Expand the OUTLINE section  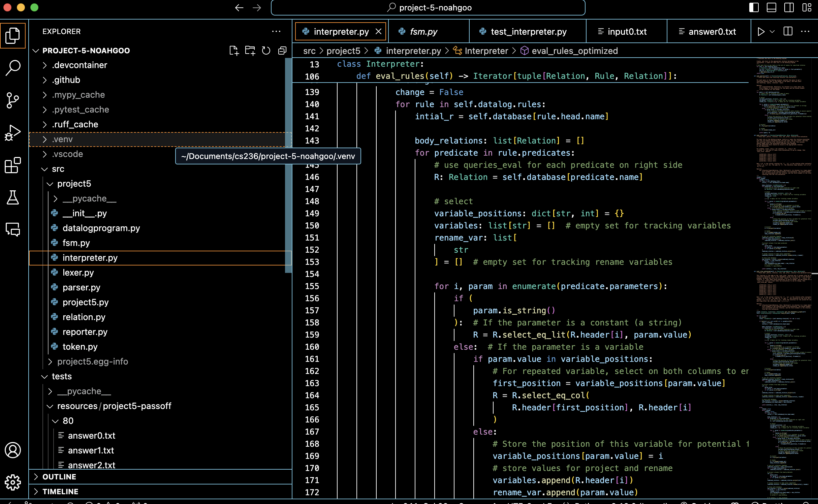point(160,477)
